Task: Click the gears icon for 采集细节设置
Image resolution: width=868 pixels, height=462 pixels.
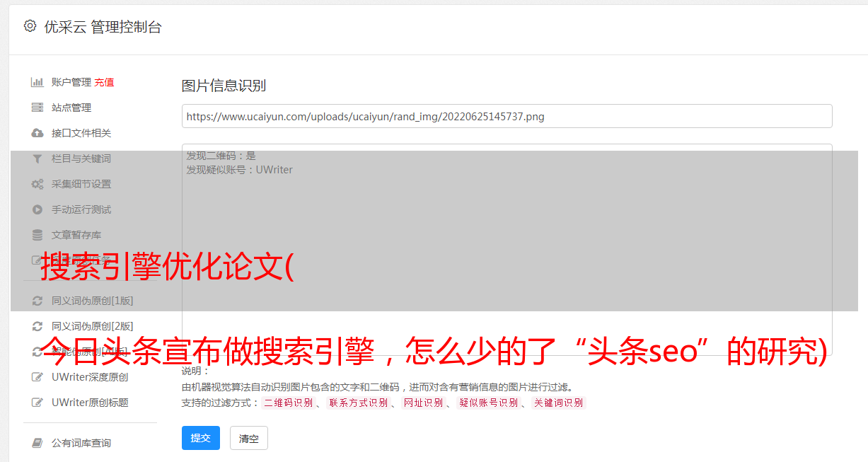Action: pyautogui.click(x=37, y=184)
